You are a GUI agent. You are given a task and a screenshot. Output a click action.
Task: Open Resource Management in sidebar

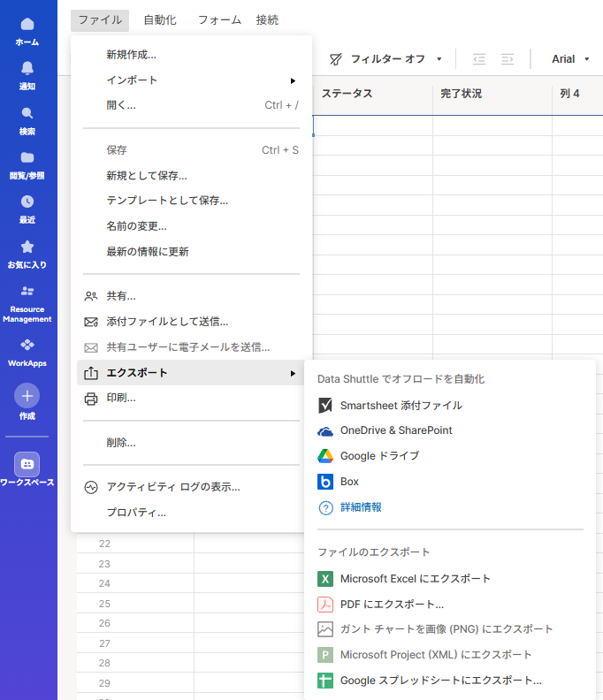27,304
